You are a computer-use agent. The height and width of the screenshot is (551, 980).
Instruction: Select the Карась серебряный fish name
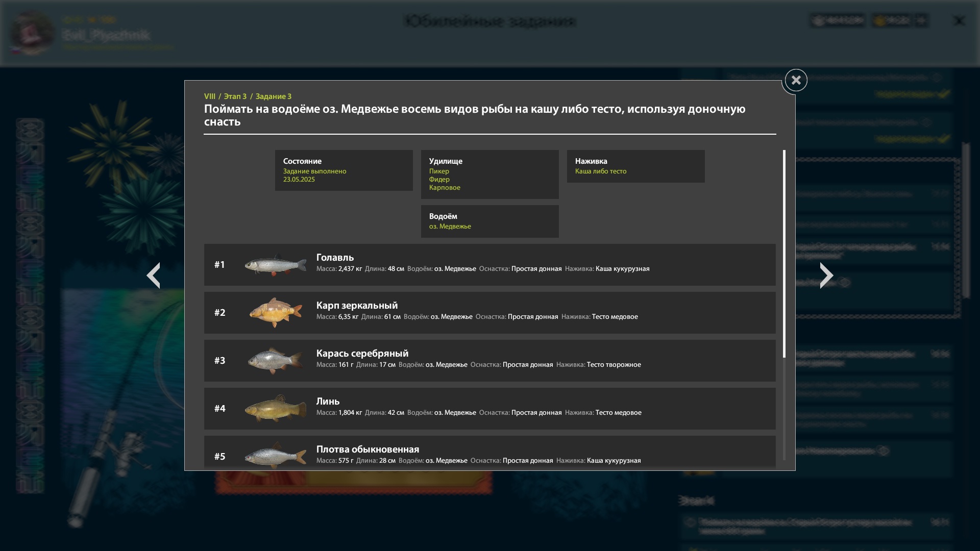tap(362, 354)
